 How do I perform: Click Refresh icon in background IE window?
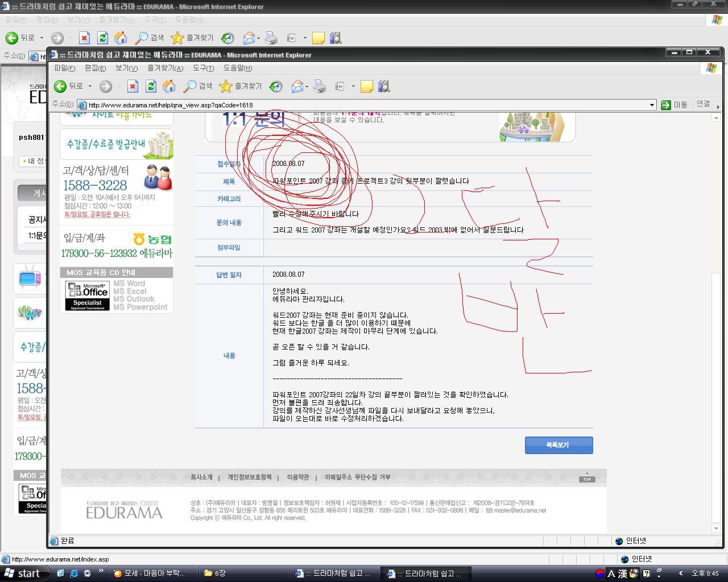tap(102, 38)
